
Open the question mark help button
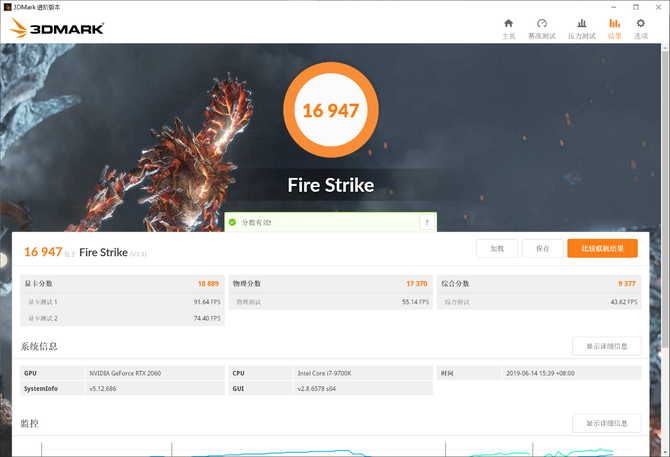(x=427, y=222)
